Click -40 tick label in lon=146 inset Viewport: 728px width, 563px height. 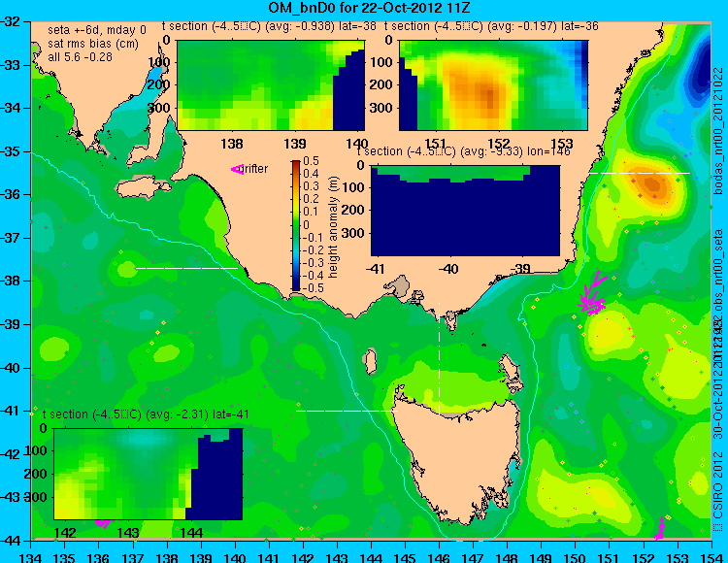click(448, 268)
